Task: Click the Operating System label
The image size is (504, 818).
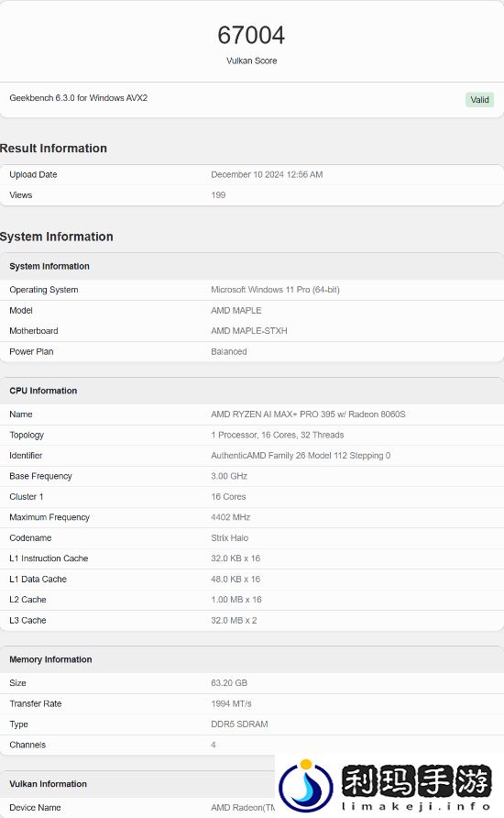Action: point(44,290)
